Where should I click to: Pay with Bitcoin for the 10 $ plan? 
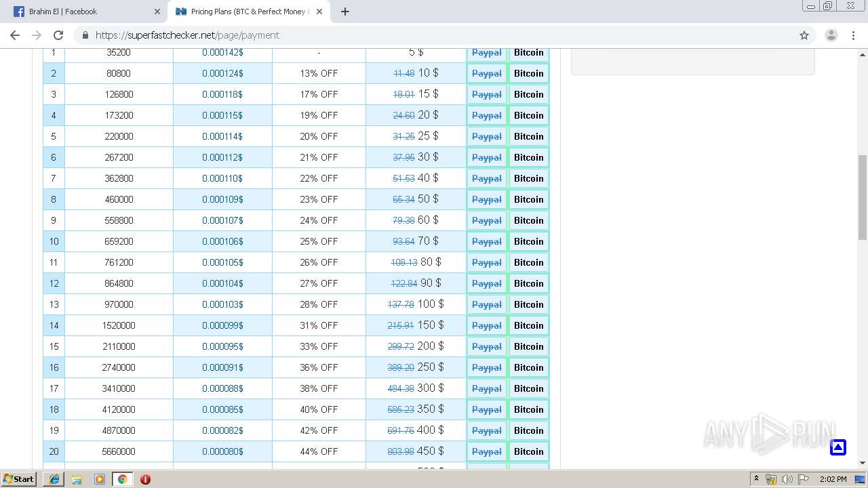point(529,73)
